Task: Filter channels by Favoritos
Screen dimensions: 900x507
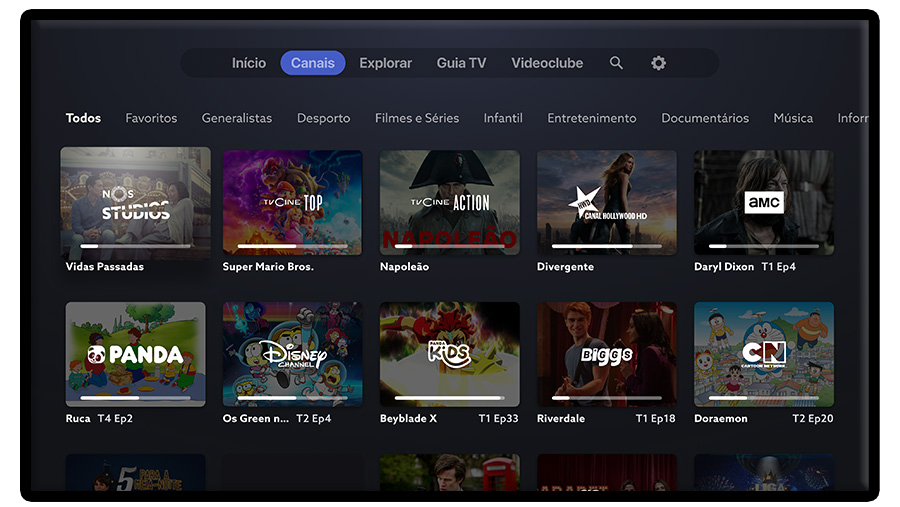Action: [152, 118]
